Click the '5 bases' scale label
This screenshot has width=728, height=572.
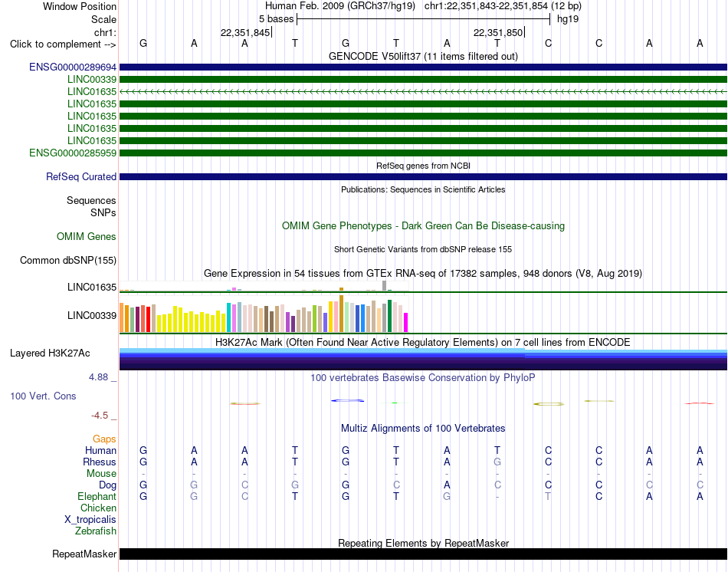[x=276, y=19]
